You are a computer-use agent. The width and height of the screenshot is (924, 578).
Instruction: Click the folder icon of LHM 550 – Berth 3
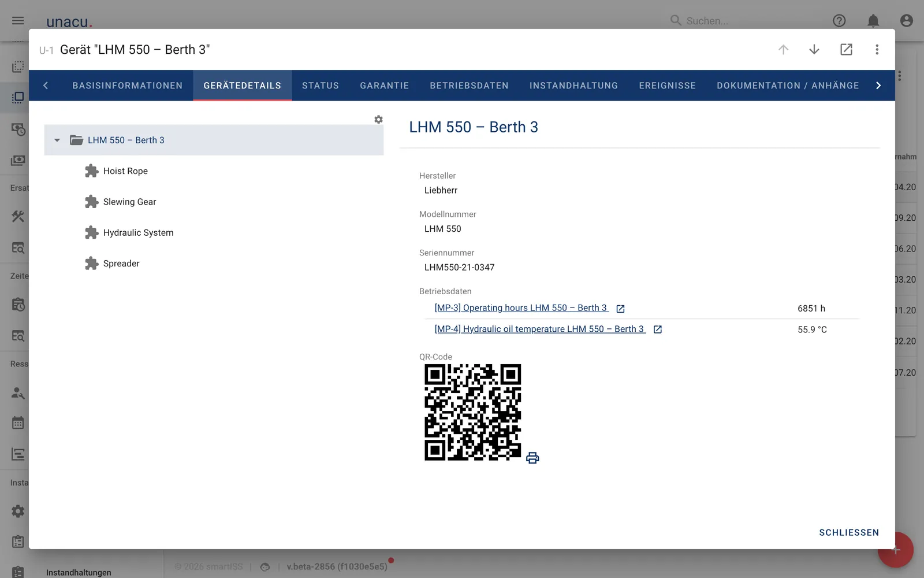coord(76,140)
